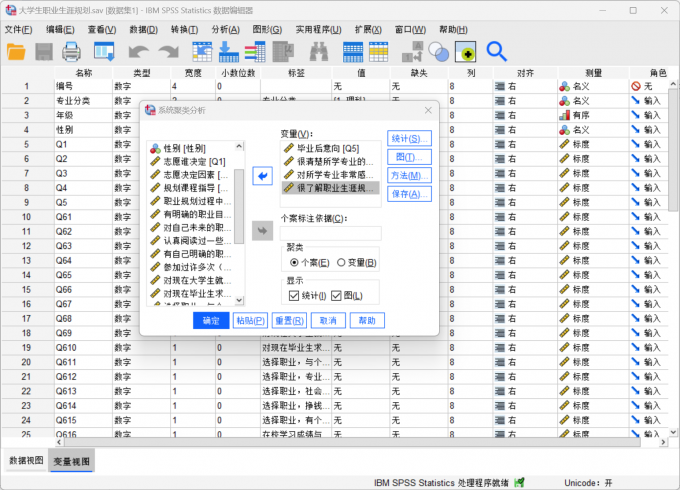Image resolution: width=680 pixels, height=490 pixels.
Task: Switch to the 数据视图 tab
Action: [26, 461]
